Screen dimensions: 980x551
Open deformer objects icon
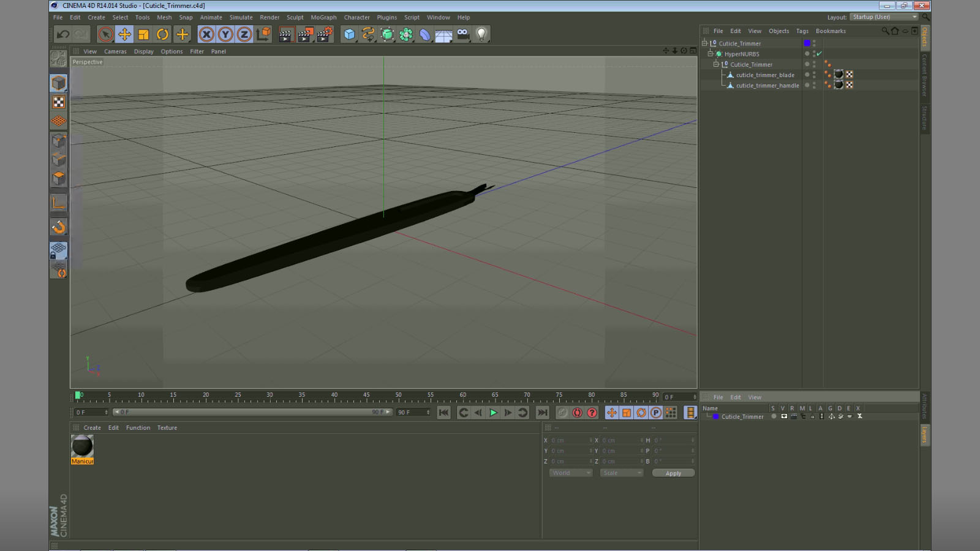(425, 34)
